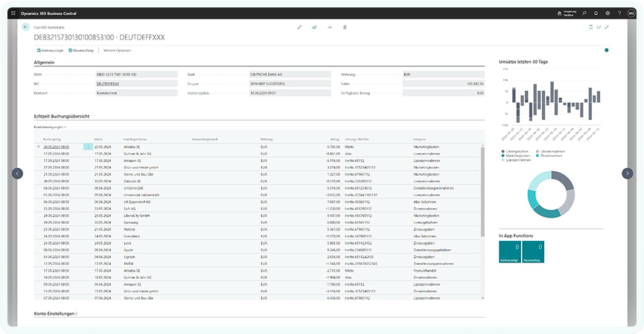Expand the Kontobewegungen dropdown
Screen dimensions: 644x334
[x=50, y=127]
